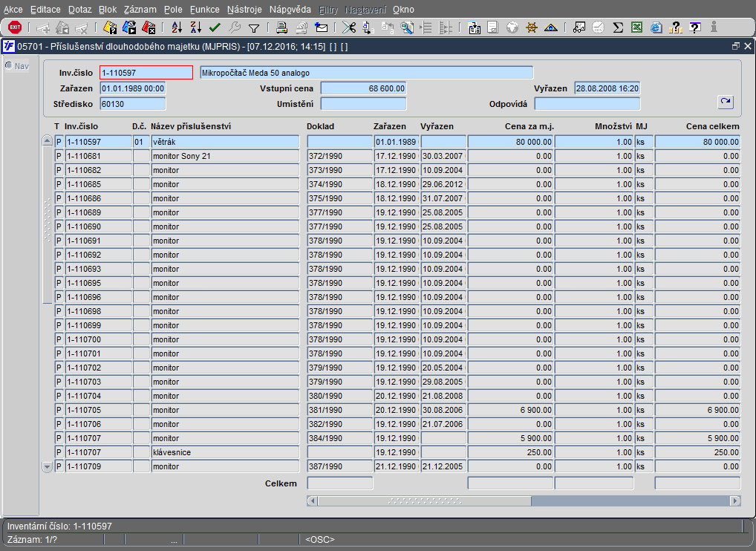This screenshot has height=551, width=756.
Task: Click the horizontal scrollbar right arrow
Action: tap(734, 501)
